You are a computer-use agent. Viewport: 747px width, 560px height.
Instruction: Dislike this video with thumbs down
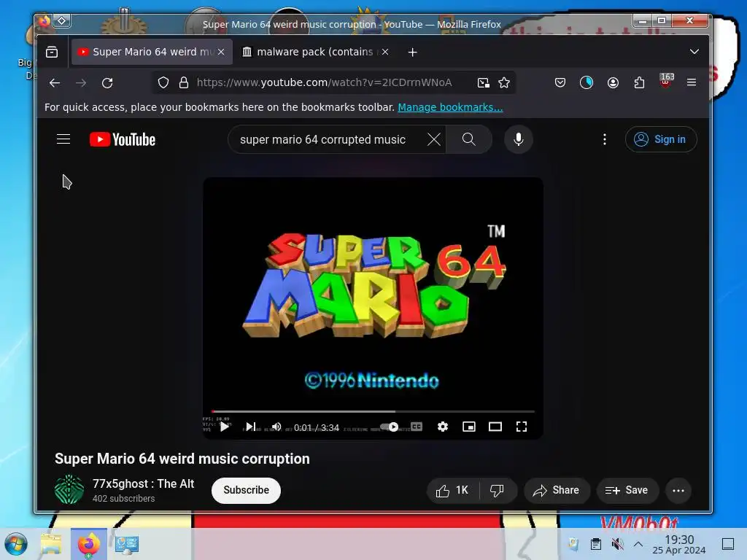(498, 491)
